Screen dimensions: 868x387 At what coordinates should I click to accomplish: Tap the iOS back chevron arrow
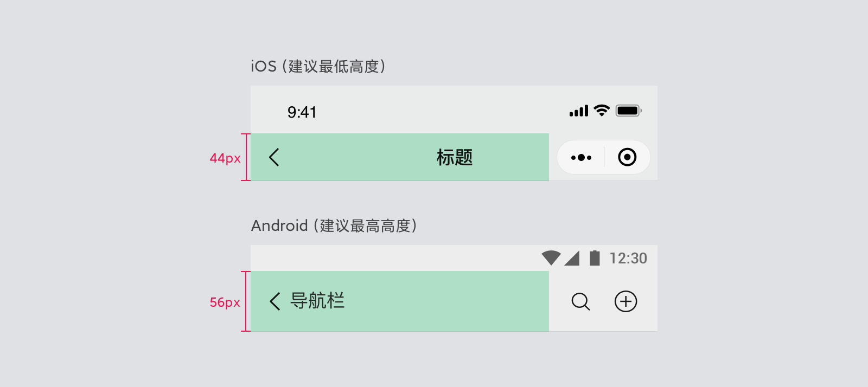tap(274, 158)
